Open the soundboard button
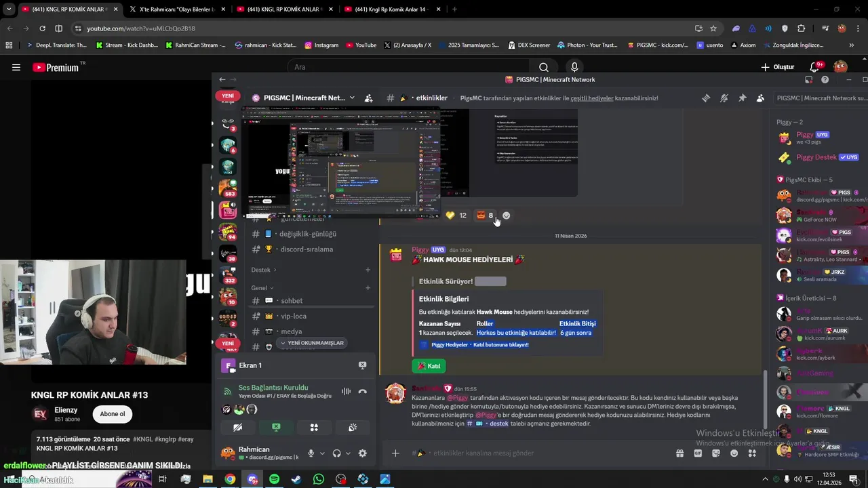 pyautogui.click(x=353, y=428)
